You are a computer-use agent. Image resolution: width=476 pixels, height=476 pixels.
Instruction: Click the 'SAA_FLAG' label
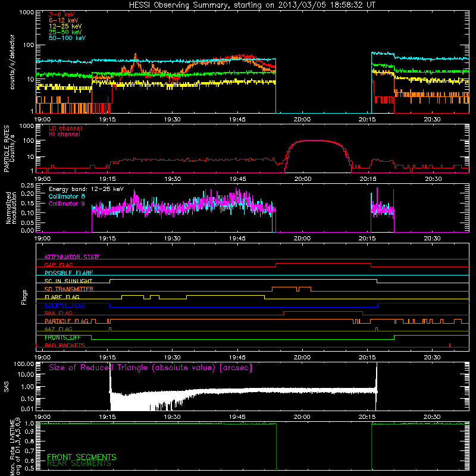(58, 313)
